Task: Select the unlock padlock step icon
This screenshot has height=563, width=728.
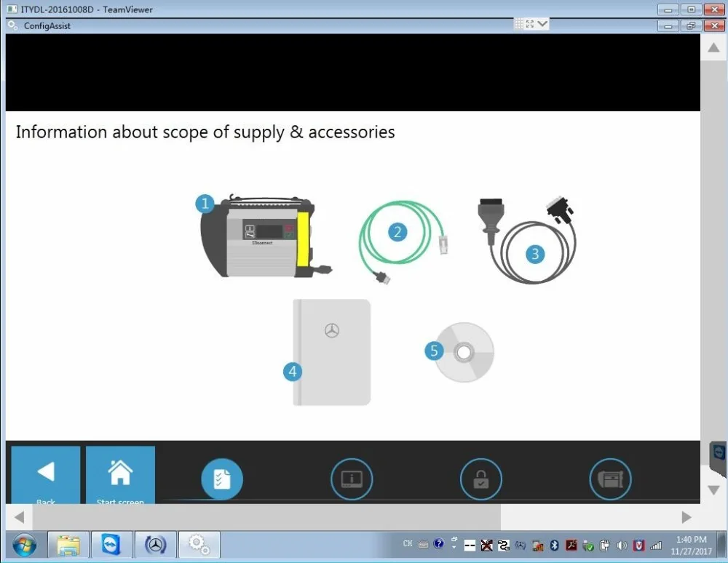Action: (481, 479)
